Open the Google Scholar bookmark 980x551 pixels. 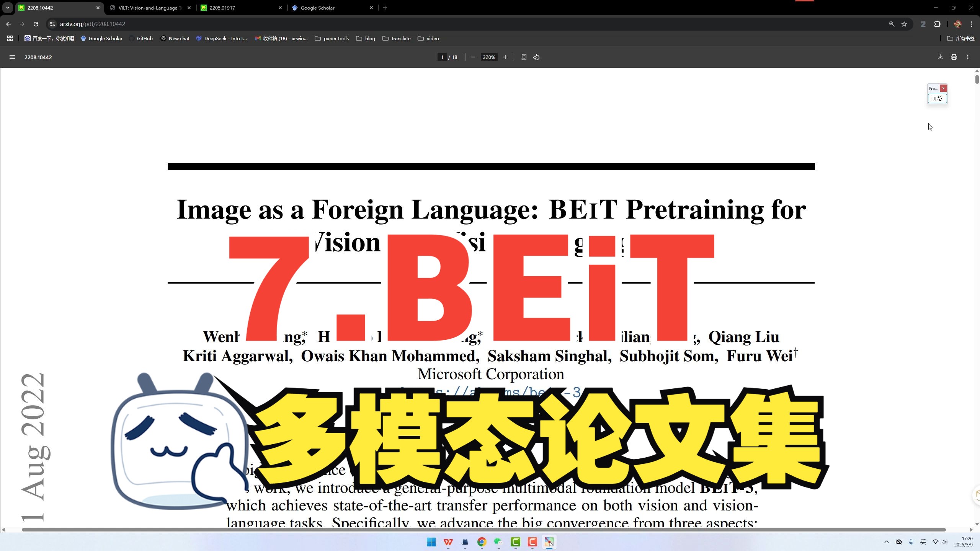(x=101, y=38)
